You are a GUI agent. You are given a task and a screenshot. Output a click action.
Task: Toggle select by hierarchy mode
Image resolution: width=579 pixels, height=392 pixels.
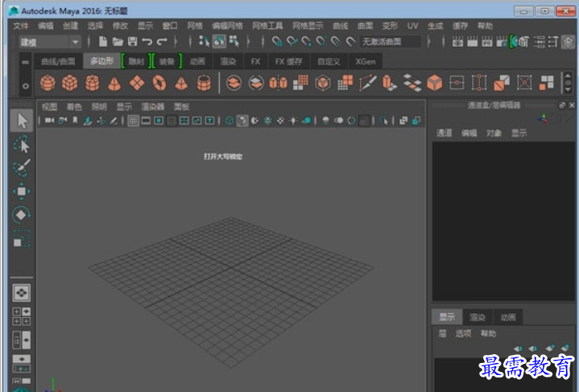coord(204,41)
